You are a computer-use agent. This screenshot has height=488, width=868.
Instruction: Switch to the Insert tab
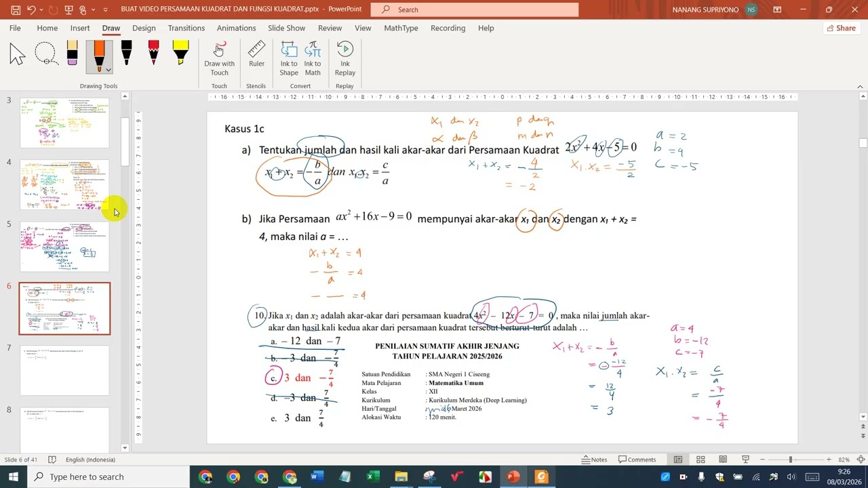80,28
